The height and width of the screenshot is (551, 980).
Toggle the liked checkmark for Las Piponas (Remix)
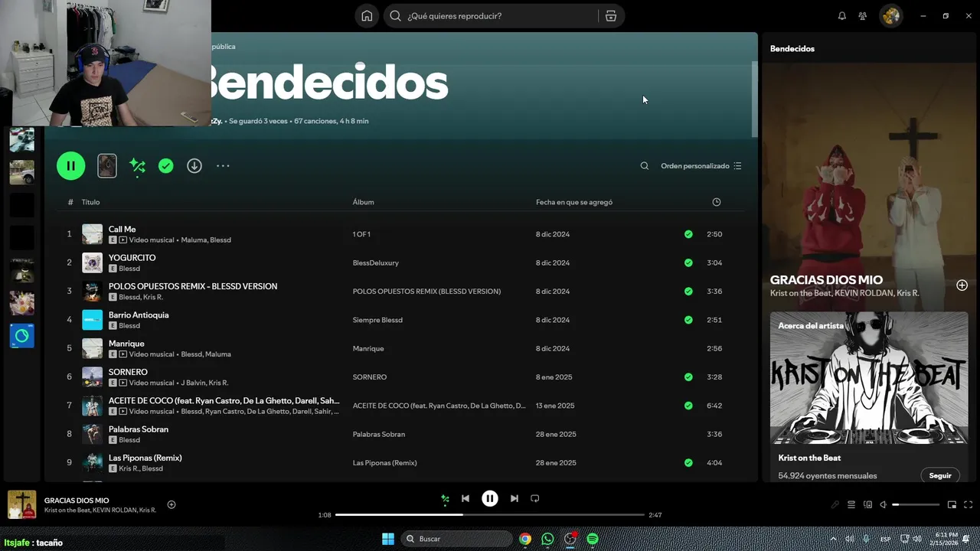pos(688,462)
